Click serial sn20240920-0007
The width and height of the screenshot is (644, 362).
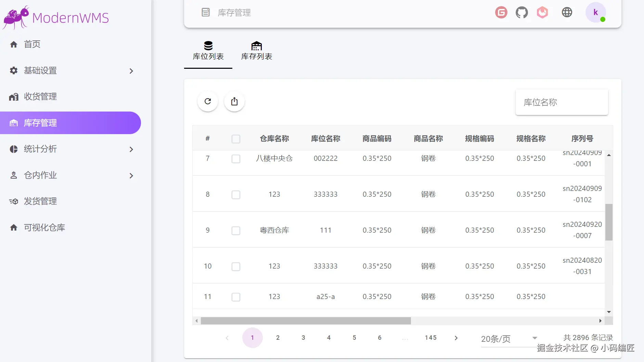(x=582, y=230)
